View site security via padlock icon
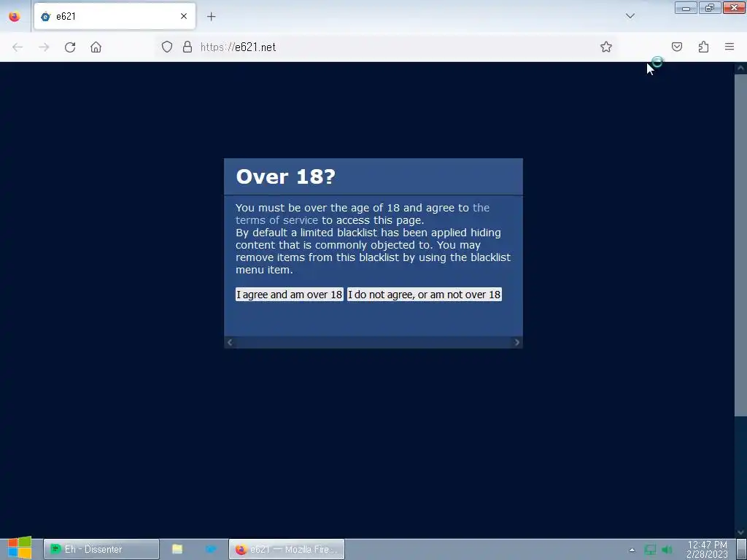Viewport: 747px width, 560px height. (187, 47)
